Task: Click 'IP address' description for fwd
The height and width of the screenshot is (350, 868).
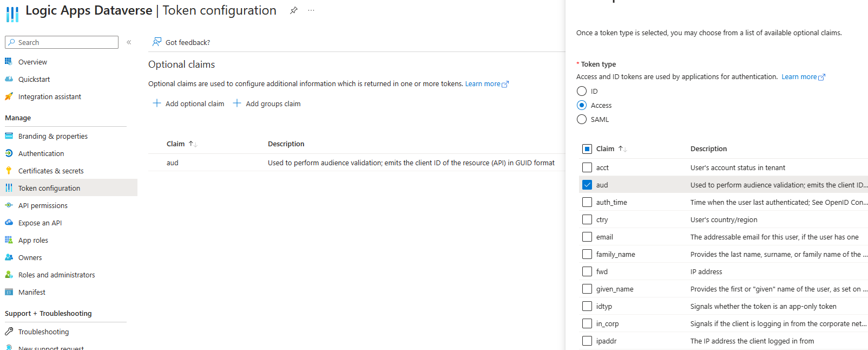Action: coord(706,272)
